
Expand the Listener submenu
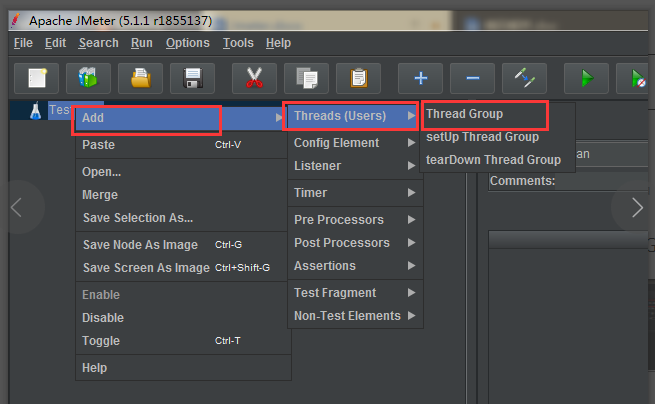(355, 166)
